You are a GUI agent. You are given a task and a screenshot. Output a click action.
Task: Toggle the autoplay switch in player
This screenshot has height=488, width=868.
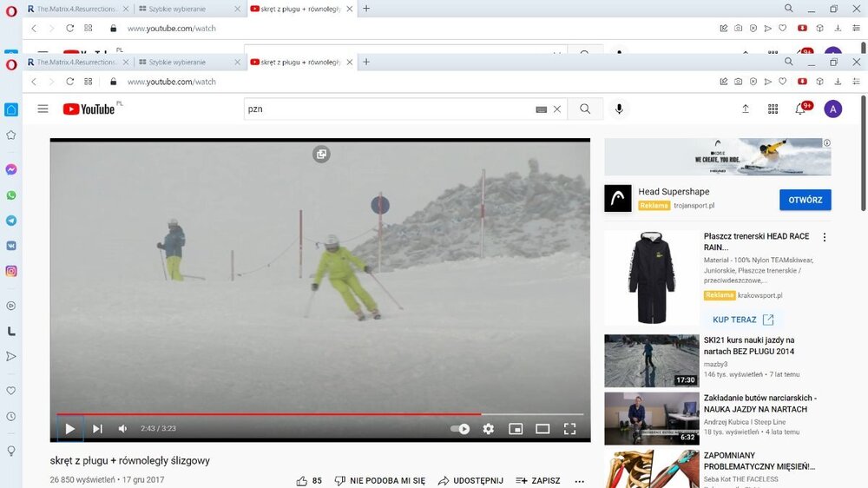[460, 429]
